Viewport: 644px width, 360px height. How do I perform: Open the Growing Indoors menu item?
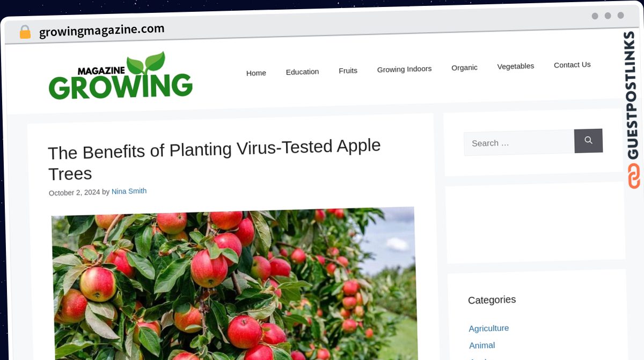404,69
